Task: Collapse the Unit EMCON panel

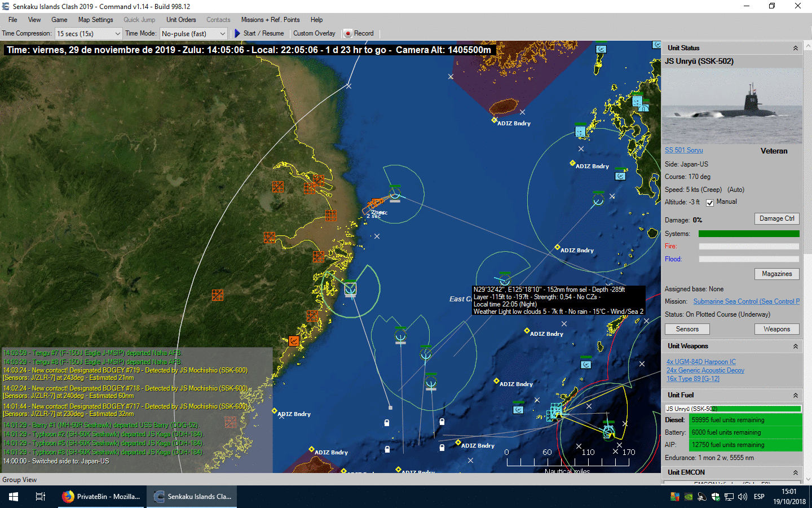Action: 795,472
